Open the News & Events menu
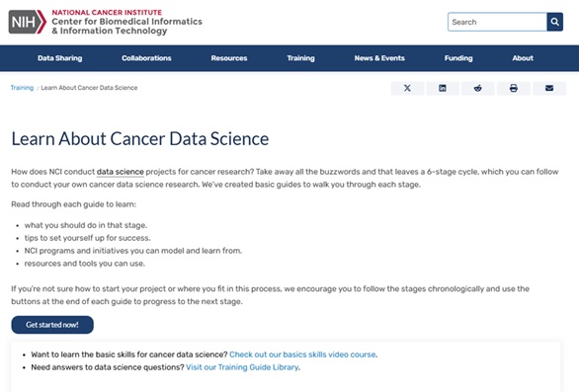 pyautogui.click(x=379, y=58)
